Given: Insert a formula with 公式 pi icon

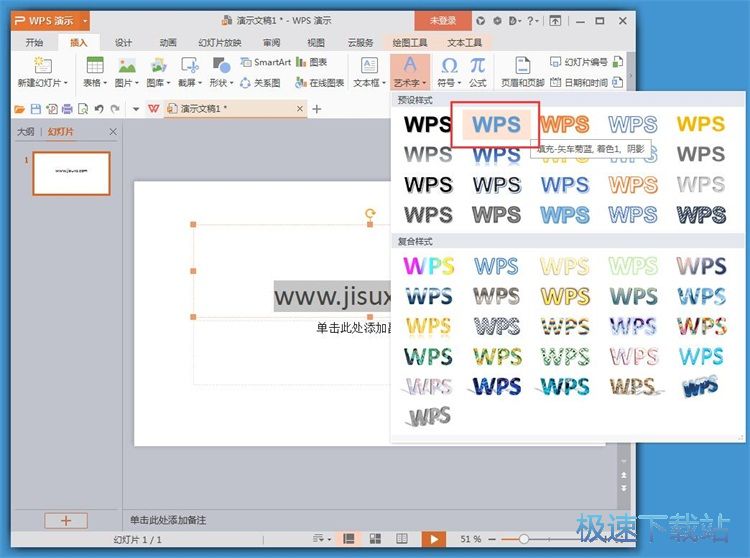Looking at the screenshot, I should coord(477,66).
